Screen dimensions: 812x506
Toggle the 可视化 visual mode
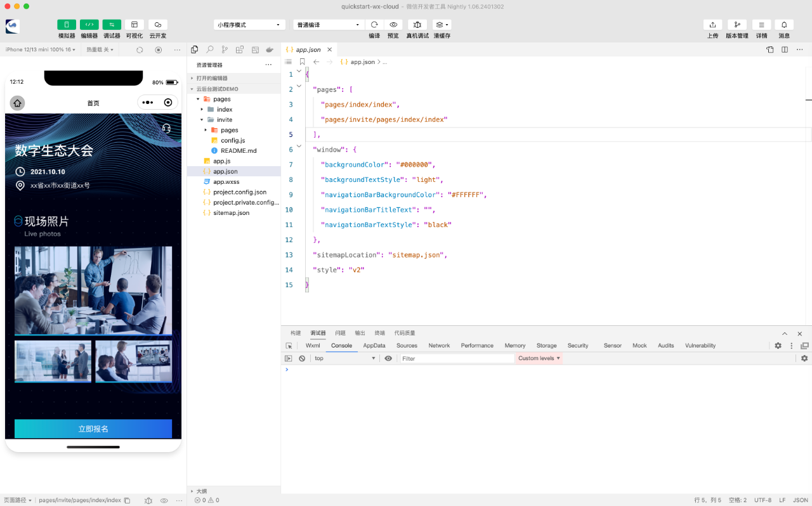tap(134, 25)
